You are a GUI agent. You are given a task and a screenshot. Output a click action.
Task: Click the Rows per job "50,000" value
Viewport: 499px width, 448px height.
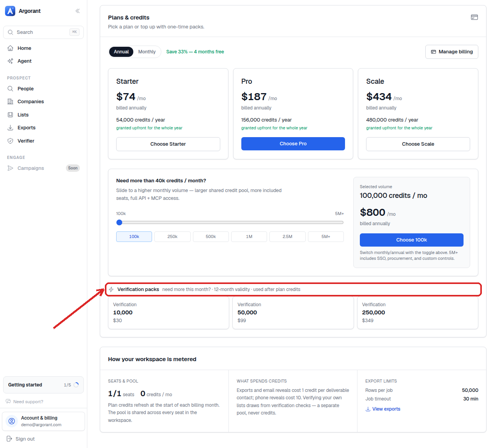coord(470,390)
